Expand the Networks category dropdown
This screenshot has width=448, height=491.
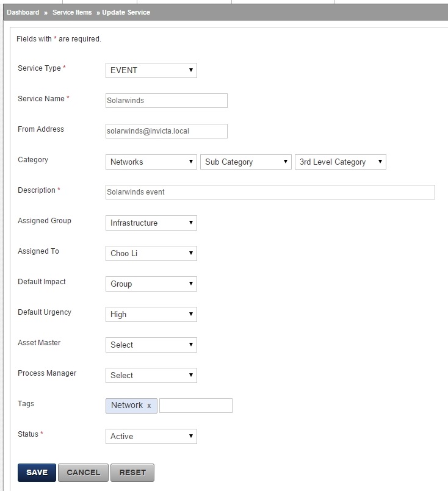[151, 162]
